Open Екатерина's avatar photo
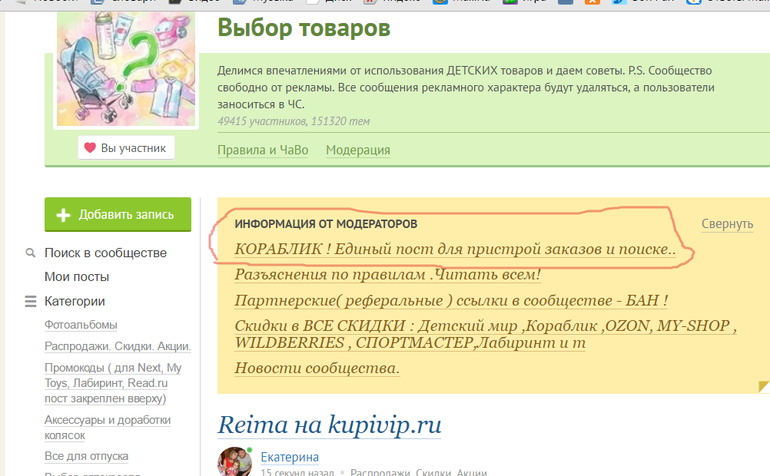Screen dimensions: 770x476 233,461
